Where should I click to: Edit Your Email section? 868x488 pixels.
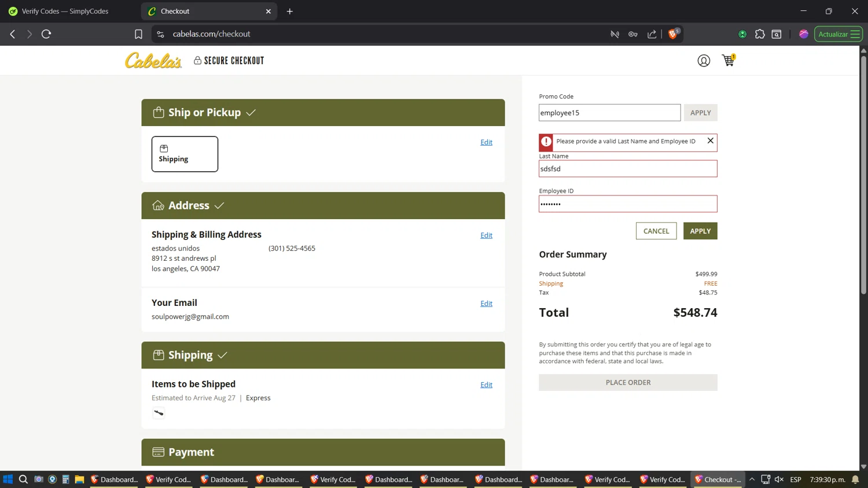coord(486,304)
